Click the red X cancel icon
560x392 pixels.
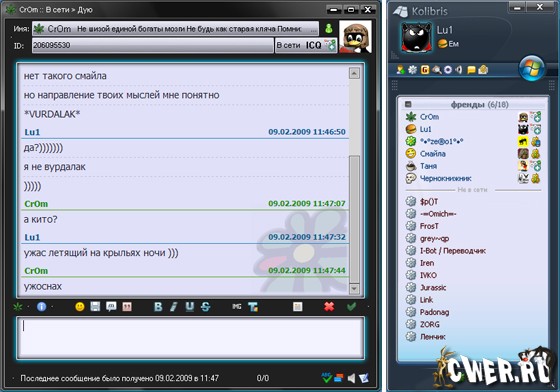pyautogui.click(x=329, y=306)
